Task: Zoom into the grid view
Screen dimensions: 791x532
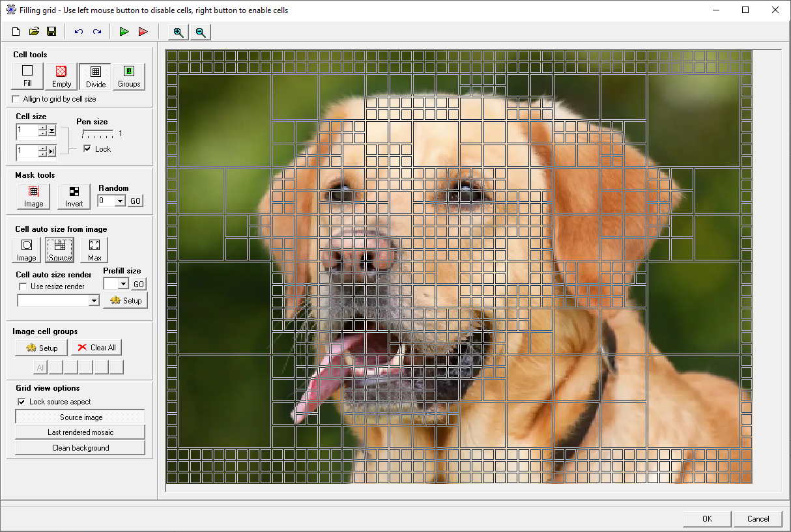Action: click(177, 31)
